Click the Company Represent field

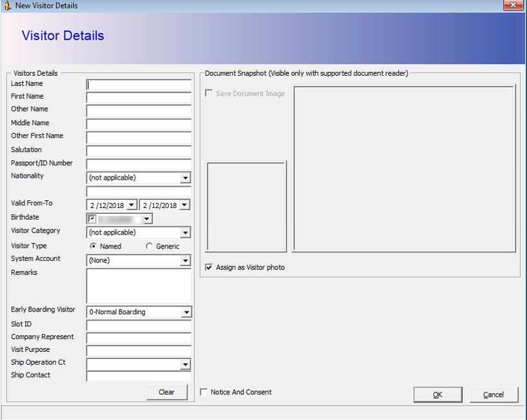click(139, 338)
